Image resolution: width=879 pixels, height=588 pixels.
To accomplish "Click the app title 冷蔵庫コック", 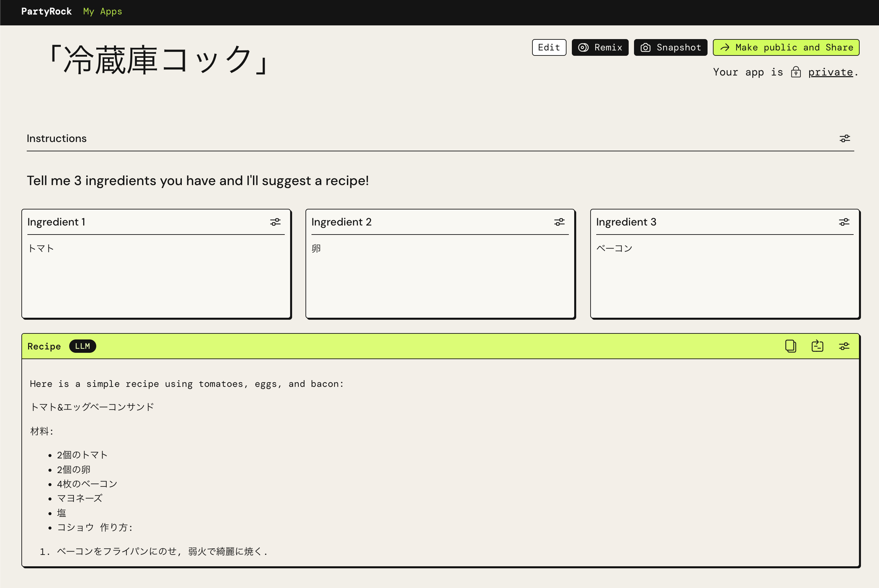I will click(157, 60).
